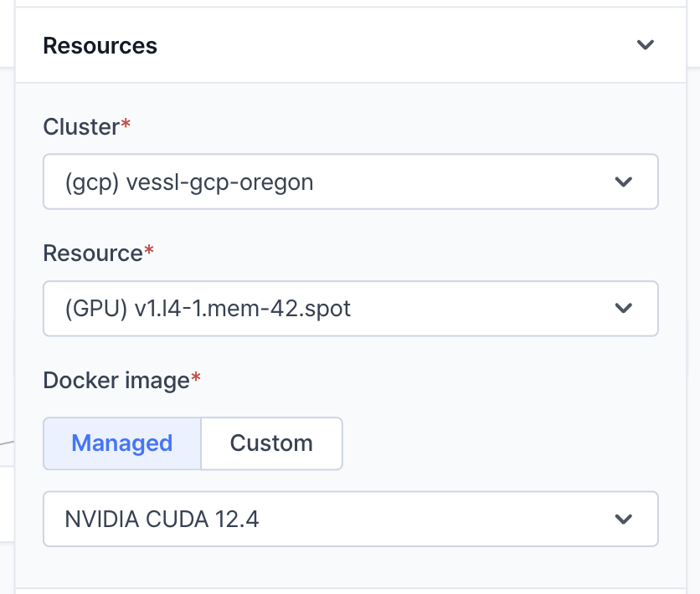This screenshot has height=594, width=700.
Task: Collapse the Resources section chevron
Action: click(x=645, y=45)
